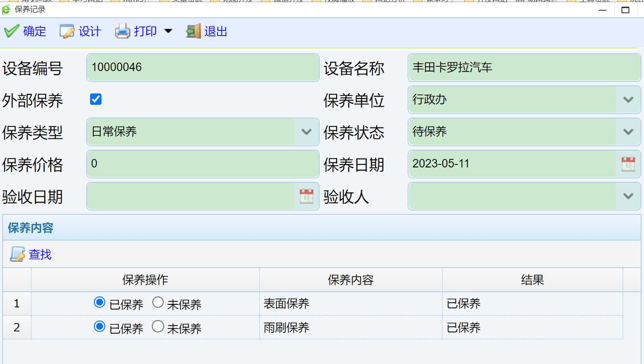Click the green checkmark confirm icon
The height and width of the screenshot is (364, 644).
(11, 32)
